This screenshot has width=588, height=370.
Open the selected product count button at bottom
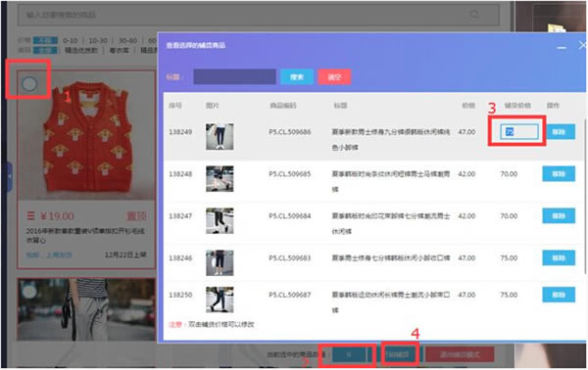(349, 354)
